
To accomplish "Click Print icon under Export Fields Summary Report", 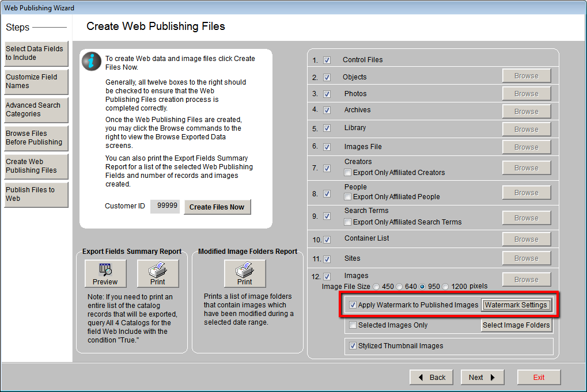I will tap(157, 273).
